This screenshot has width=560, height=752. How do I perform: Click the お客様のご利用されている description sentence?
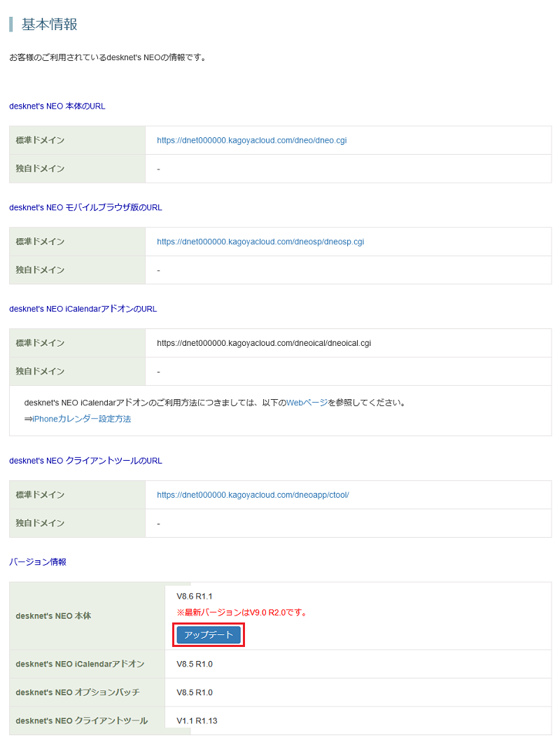(108, 57)
